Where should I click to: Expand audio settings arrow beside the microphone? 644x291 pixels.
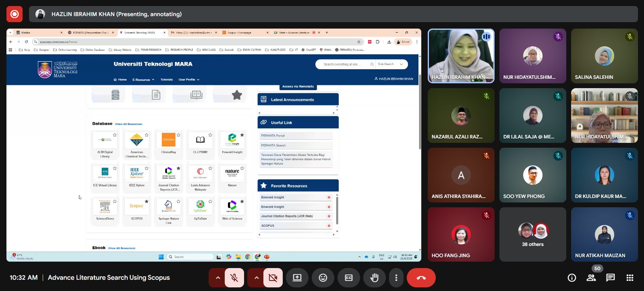pyautogui.click(x=217, y=278)
